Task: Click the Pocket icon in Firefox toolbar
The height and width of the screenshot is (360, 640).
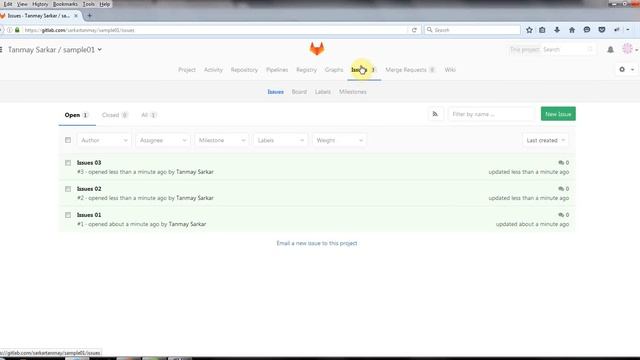Action: 602,30
